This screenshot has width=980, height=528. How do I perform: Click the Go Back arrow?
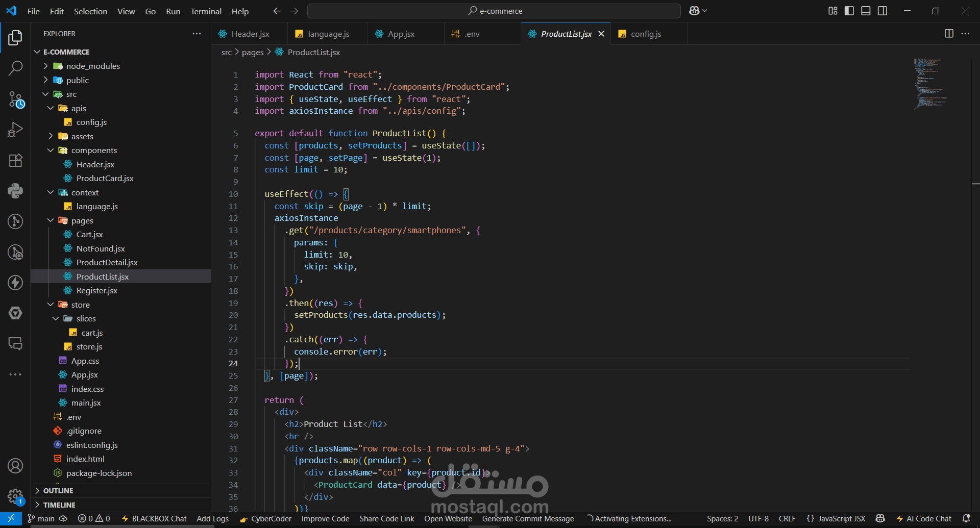(x=277, y=11)
